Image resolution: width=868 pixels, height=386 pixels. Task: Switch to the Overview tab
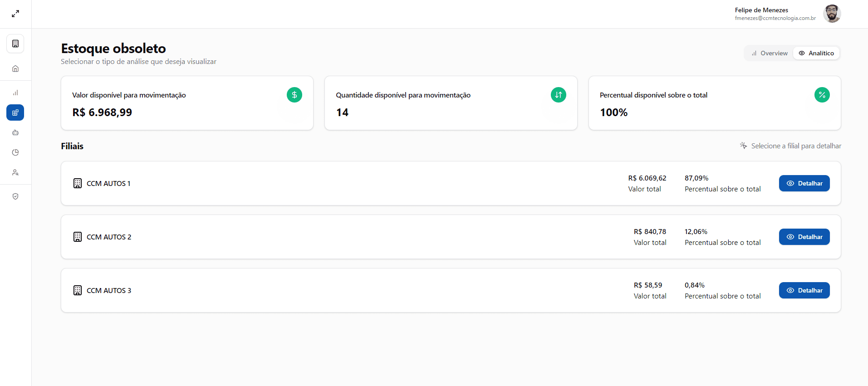coord(770,53)
